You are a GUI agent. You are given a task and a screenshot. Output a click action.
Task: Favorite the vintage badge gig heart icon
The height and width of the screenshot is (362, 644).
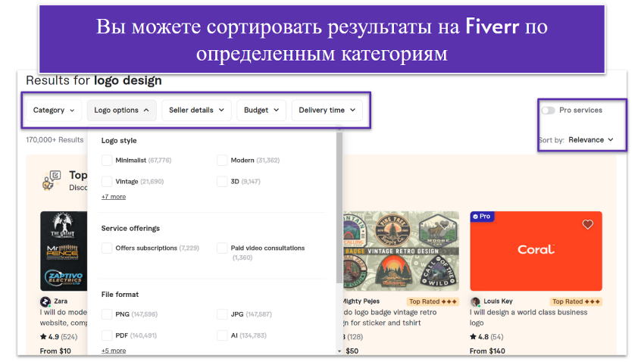[445, 224]
